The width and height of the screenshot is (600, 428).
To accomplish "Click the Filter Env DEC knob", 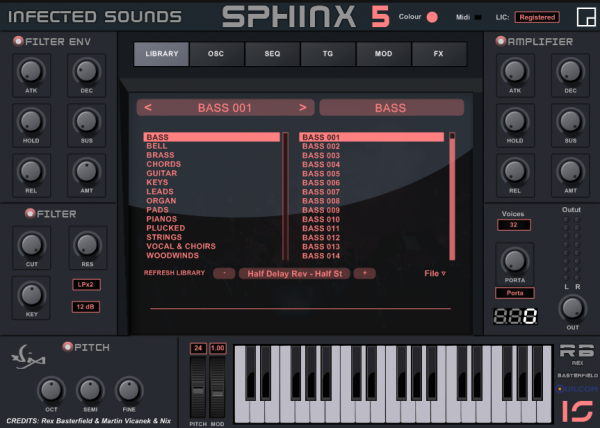I will pos(86,71).
